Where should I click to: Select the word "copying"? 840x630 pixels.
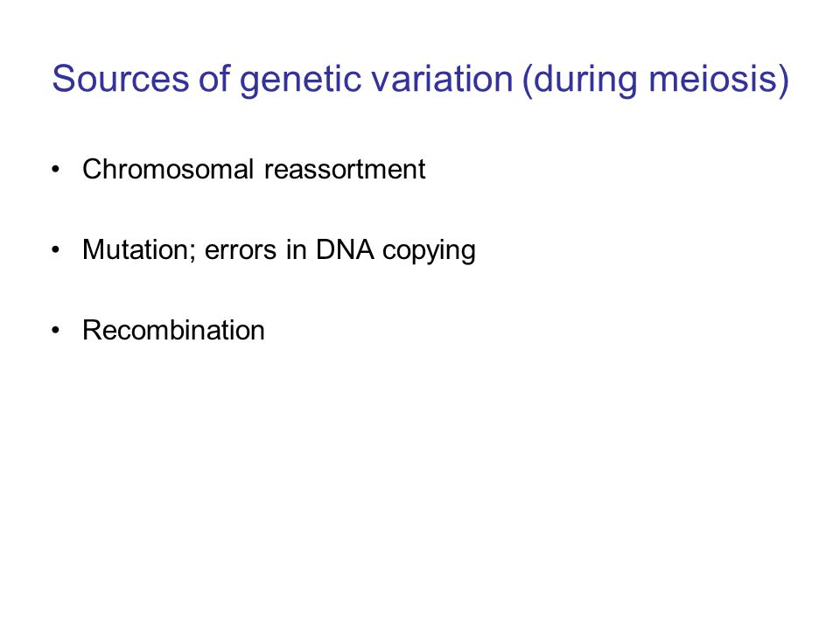pos(429,252)
